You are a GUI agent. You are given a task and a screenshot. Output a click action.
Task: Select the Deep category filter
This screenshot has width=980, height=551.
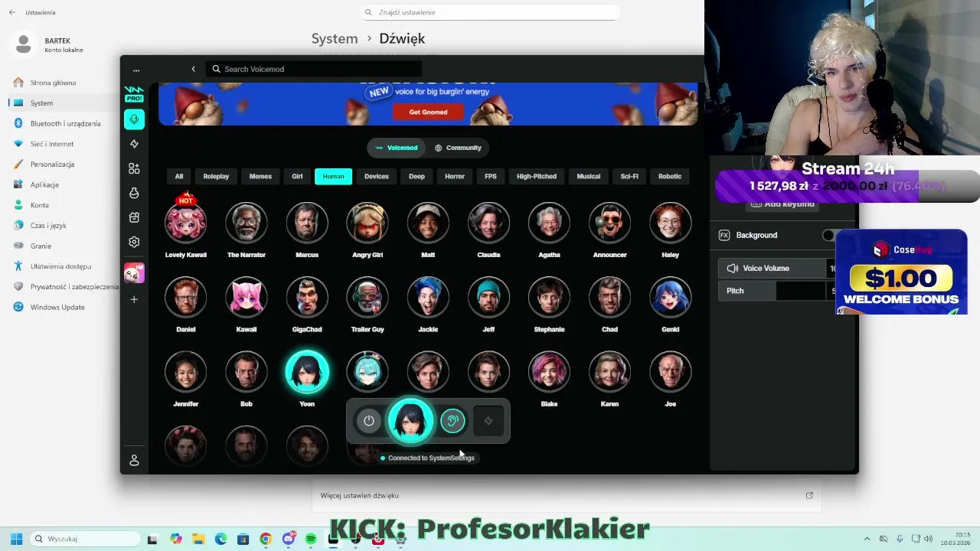click(416, 176)
